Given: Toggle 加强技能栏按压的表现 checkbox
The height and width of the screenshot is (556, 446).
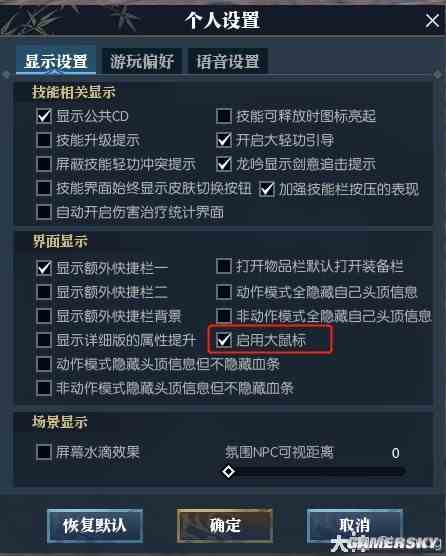Looking at the screenshot, I should [x=267, y=189].
